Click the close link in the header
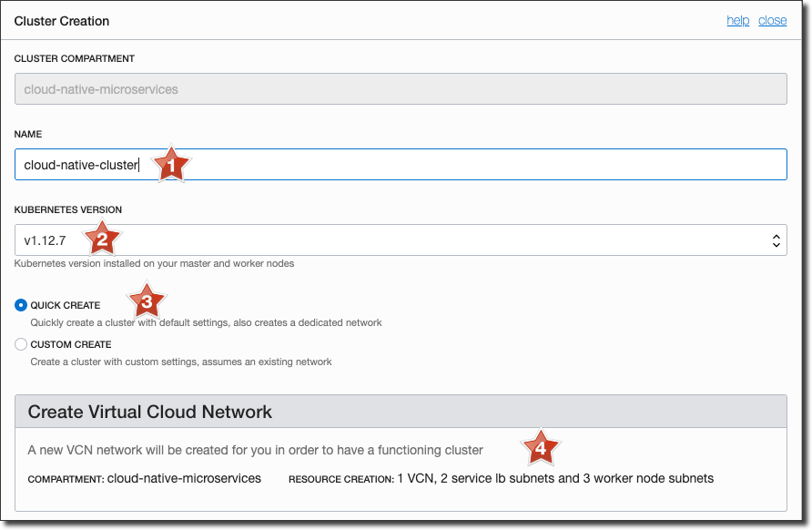This screenshot has width=812, height=530. (772, 21)
